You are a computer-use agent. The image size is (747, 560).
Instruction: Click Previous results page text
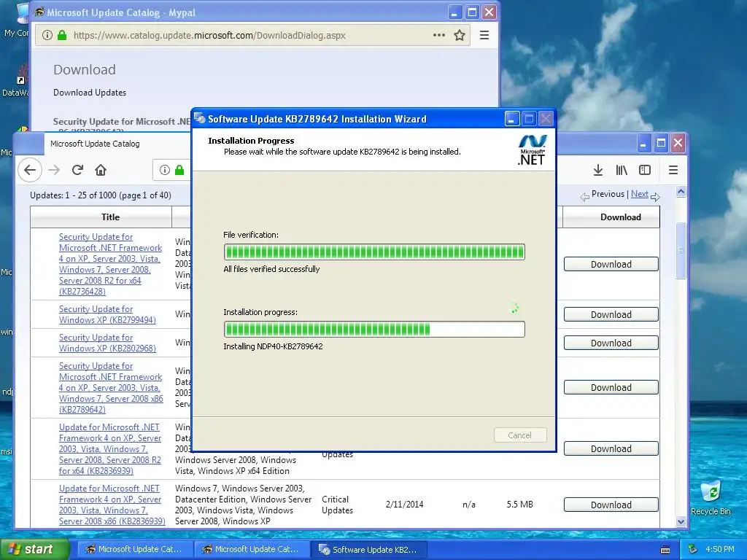608,194
